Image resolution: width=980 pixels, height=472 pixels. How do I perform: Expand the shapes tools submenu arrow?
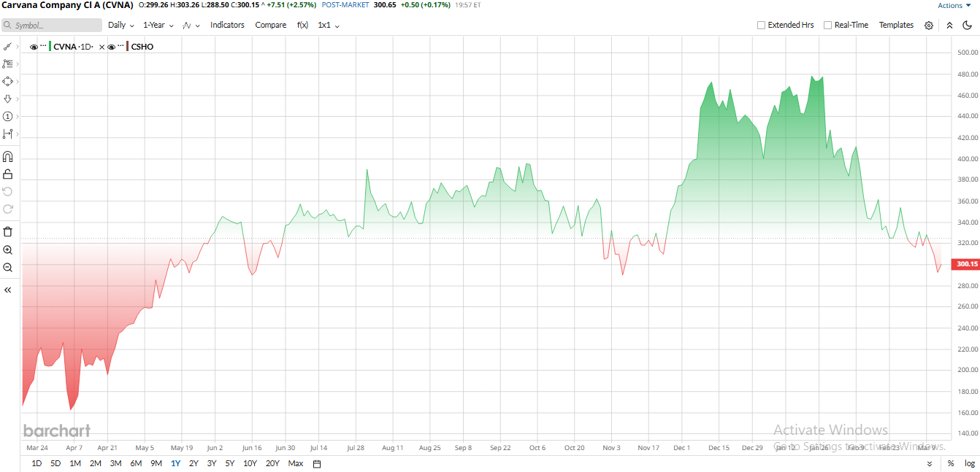click(17, 82)
